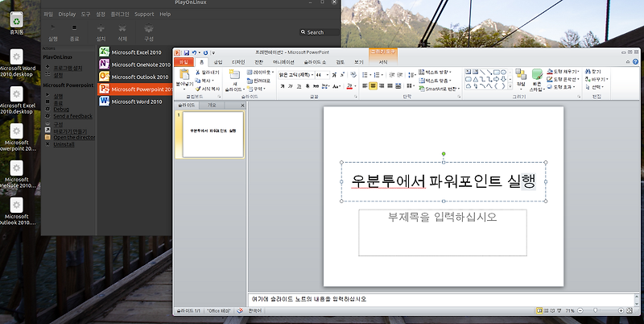
Task: Open the Support menu in PlayOnLinux
Action: (144, 14)
